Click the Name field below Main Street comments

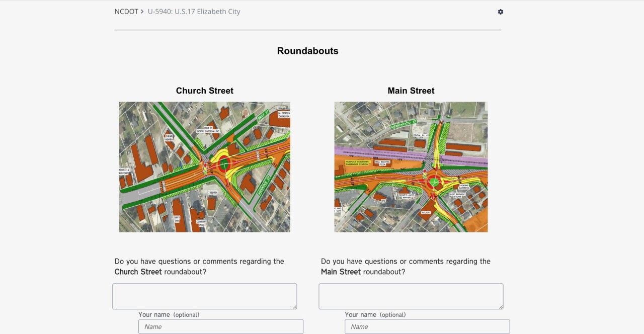point(427,326)
